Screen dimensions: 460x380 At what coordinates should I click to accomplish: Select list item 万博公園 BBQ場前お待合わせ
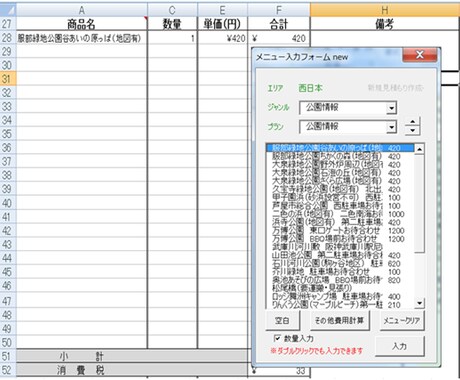(x=340, y=239)
